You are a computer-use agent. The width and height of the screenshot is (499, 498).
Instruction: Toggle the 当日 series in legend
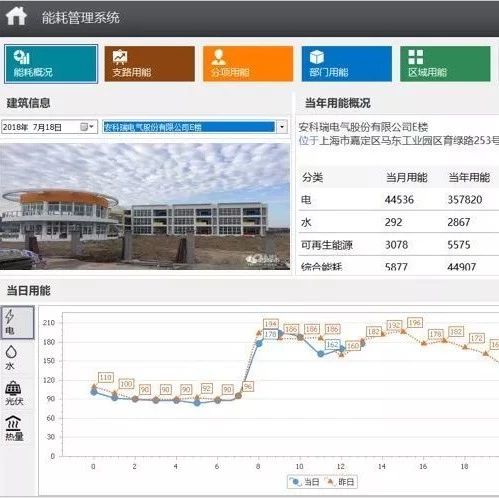(x=304, y=482)
